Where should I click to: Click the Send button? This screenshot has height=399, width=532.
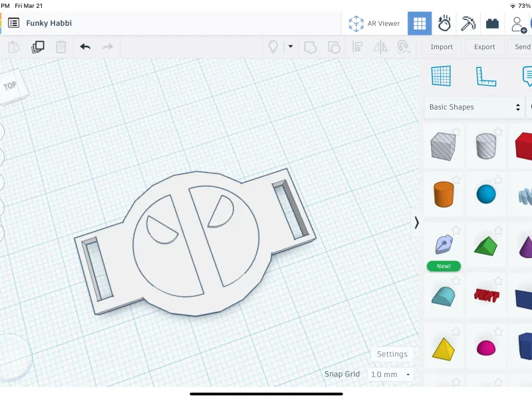coord(520,47)
